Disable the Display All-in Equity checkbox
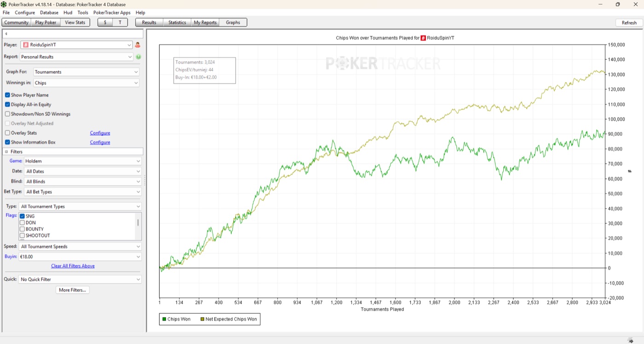The image size is (644, 344). pos(7,105)
